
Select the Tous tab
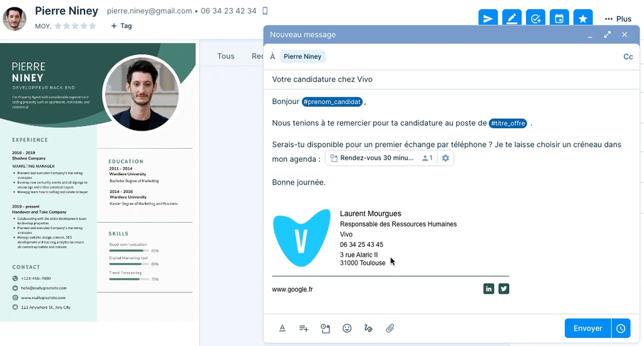pos(226,56)
